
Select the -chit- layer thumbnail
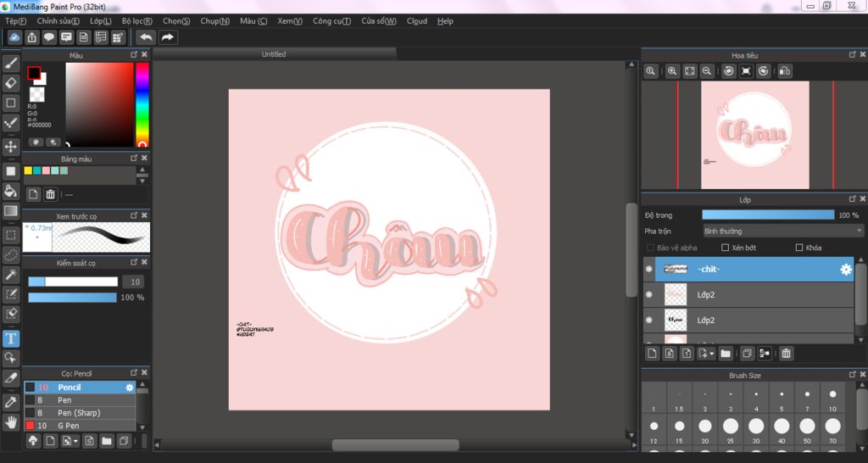676,269
